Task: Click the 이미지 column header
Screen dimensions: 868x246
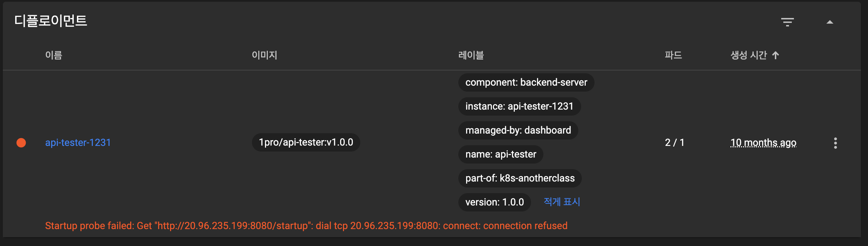Action: pyautogui.click(x=264, y=55)
